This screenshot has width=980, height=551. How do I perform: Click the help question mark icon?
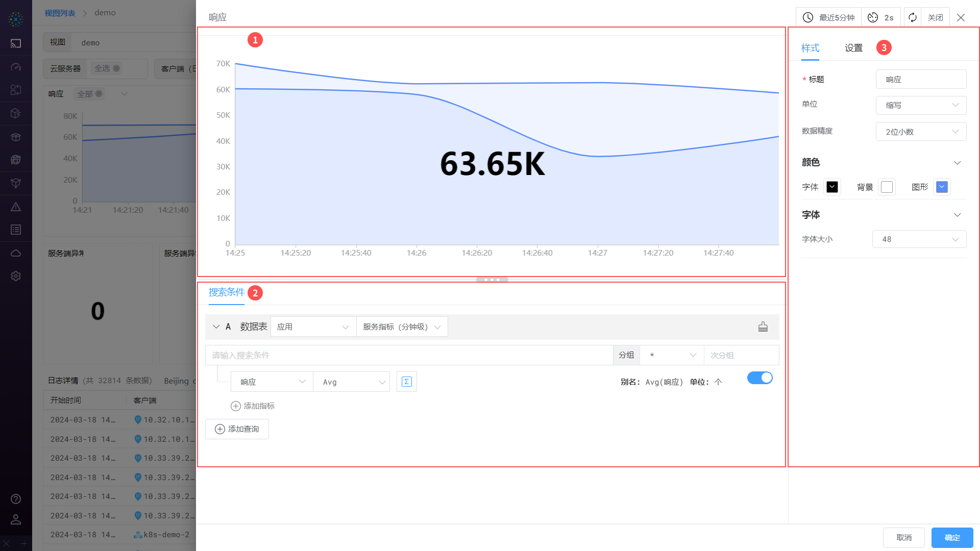click(16, 499)
